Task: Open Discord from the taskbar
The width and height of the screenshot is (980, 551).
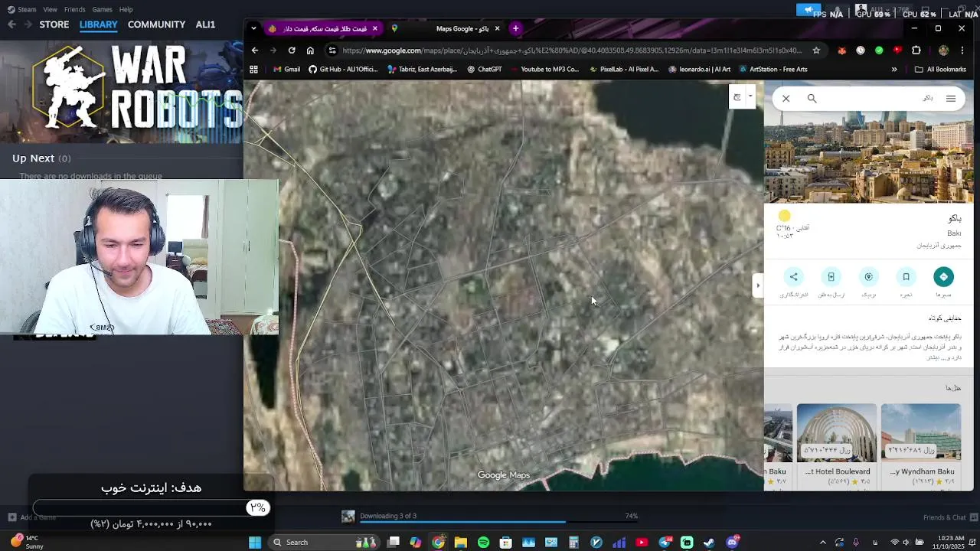Action: pos(733,543)
